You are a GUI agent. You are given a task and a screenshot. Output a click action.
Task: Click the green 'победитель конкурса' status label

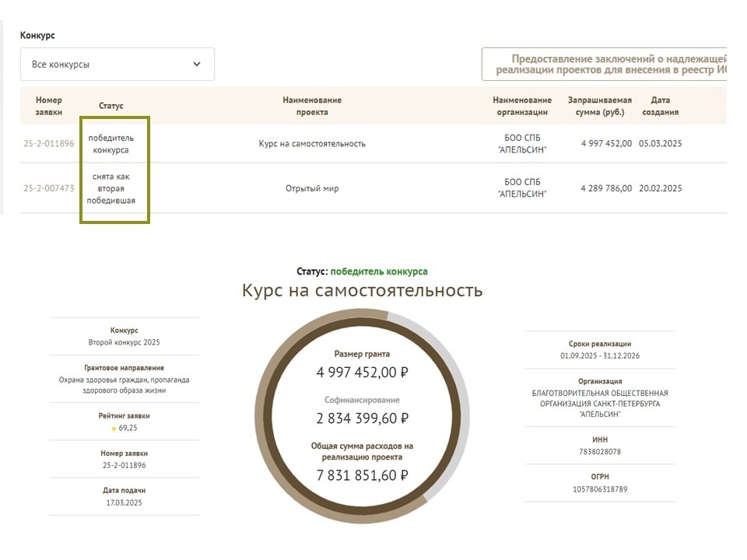coord(379,271)
